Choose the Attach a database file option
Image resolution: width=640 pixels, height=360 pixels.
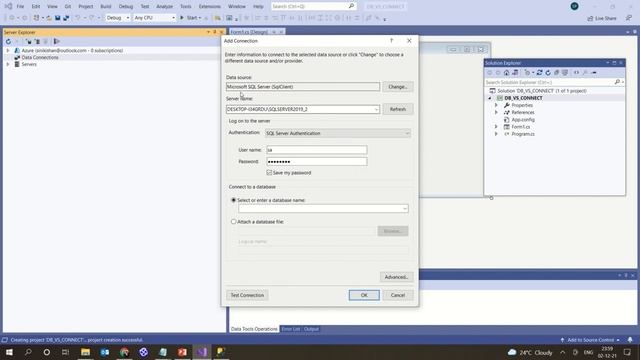coord(233,222)
